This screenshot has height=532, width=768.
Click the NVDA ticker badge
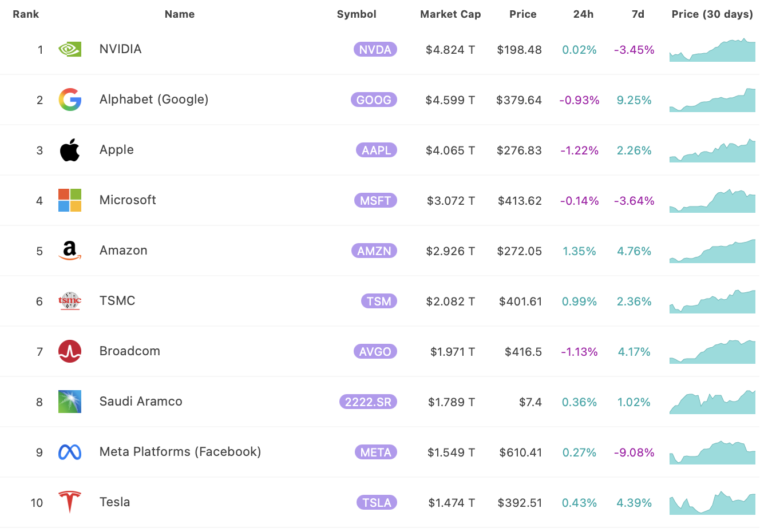click(375, 50)
